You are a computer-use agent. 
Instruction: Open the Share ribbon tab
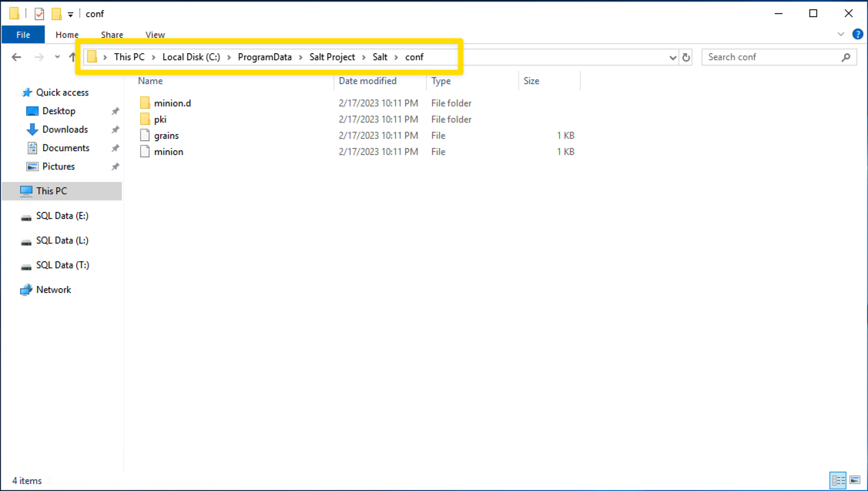tap(112, 35)
